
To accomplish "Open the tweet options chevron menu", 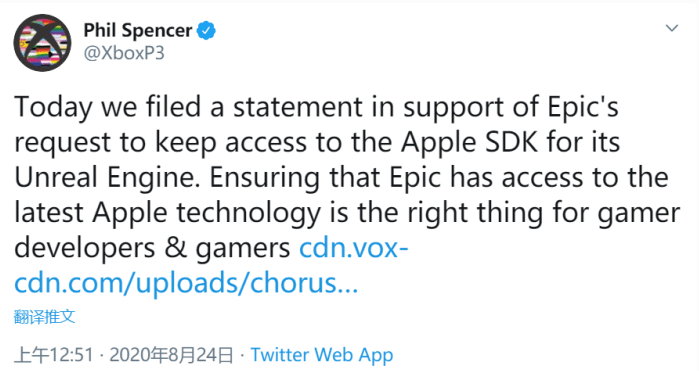I will point(672,29).
